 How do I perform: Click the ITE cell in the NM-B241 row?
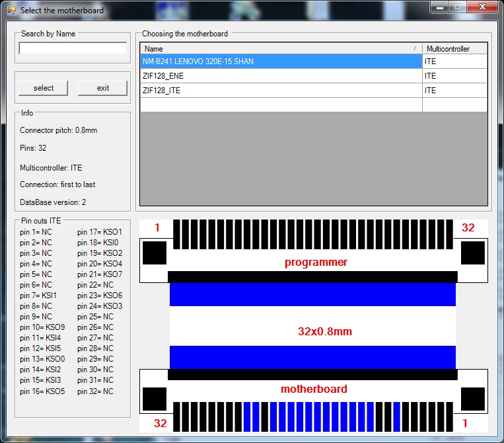tap(455, 61)
